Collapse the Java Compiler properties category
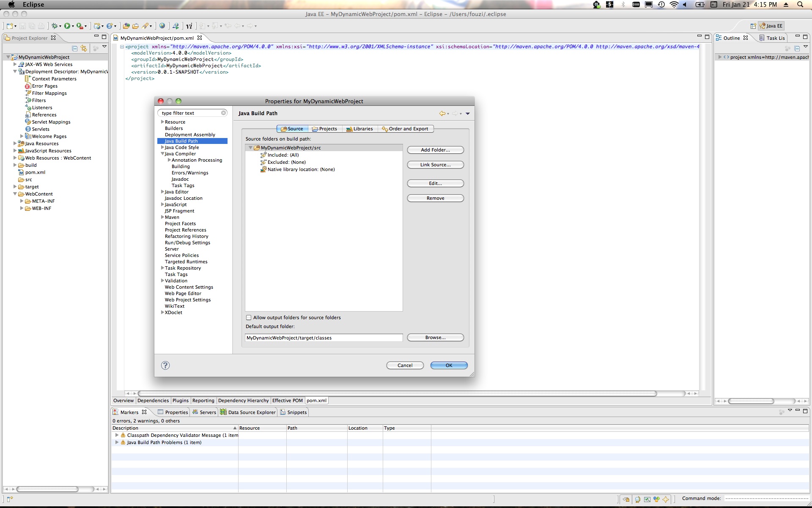 (x=162, y=154)
